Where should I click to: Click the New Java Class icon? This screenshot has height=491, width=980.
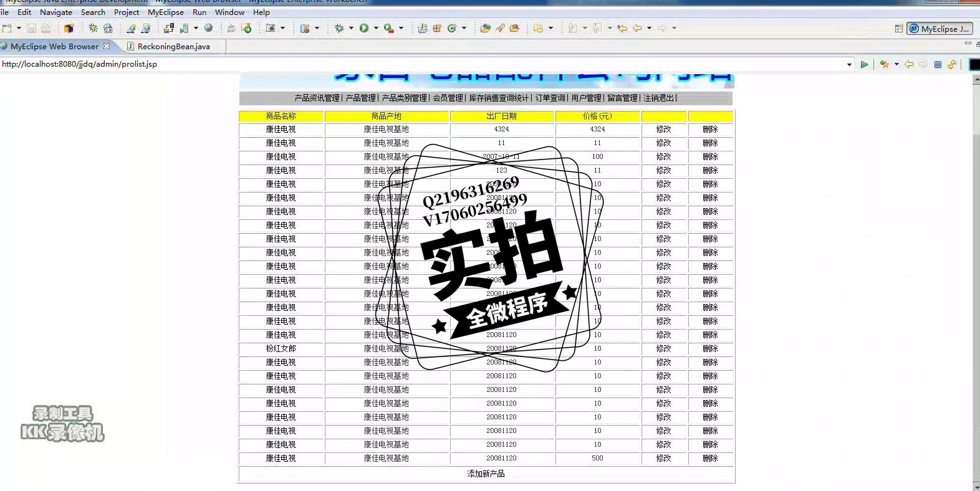(x=452, y=28)
